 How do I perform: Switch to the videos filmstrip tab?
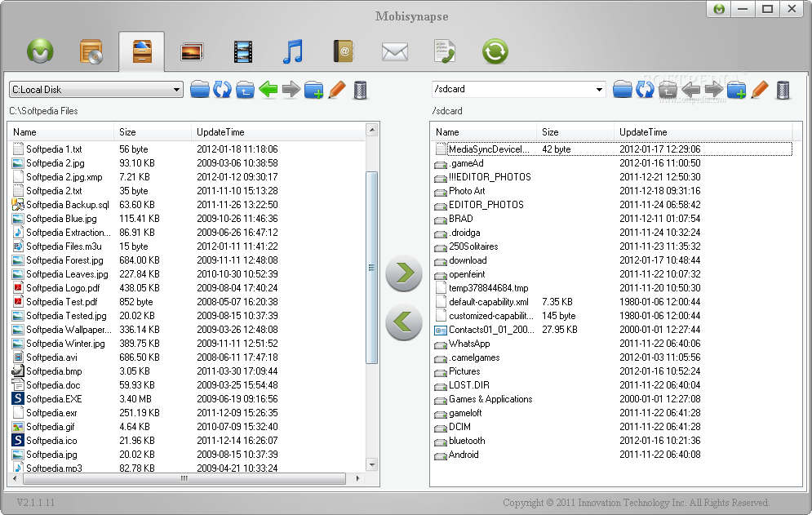pyautogui.click(x=243, y=51)
